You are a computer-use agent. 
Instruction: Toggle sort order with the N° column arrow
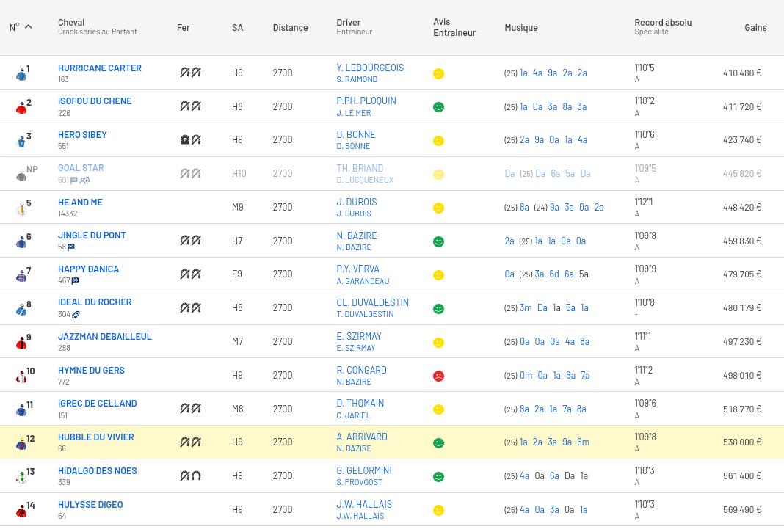pyautogui.click(x=29, y=27)
